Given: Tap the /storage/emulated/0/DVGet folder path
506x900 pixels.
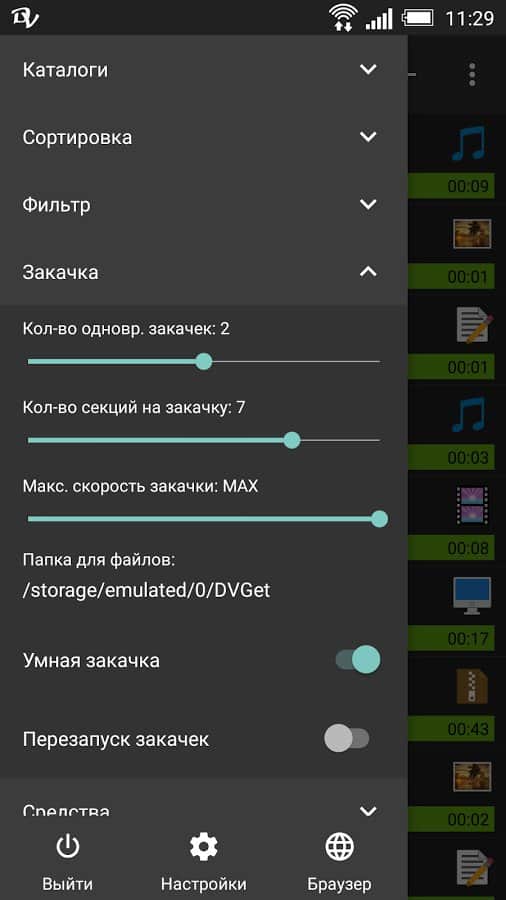Looking at the screenshot, I should (146, 591).
